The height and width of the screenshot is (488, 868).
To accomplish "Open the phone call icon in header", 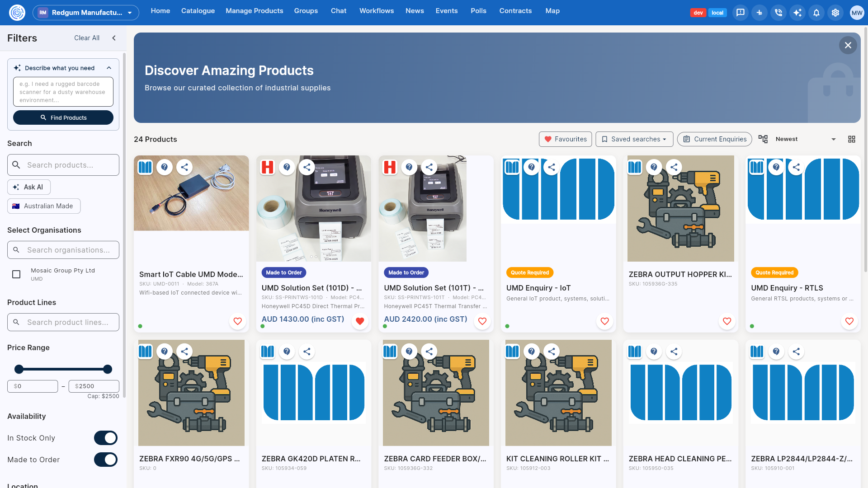I will coord(778,13).
